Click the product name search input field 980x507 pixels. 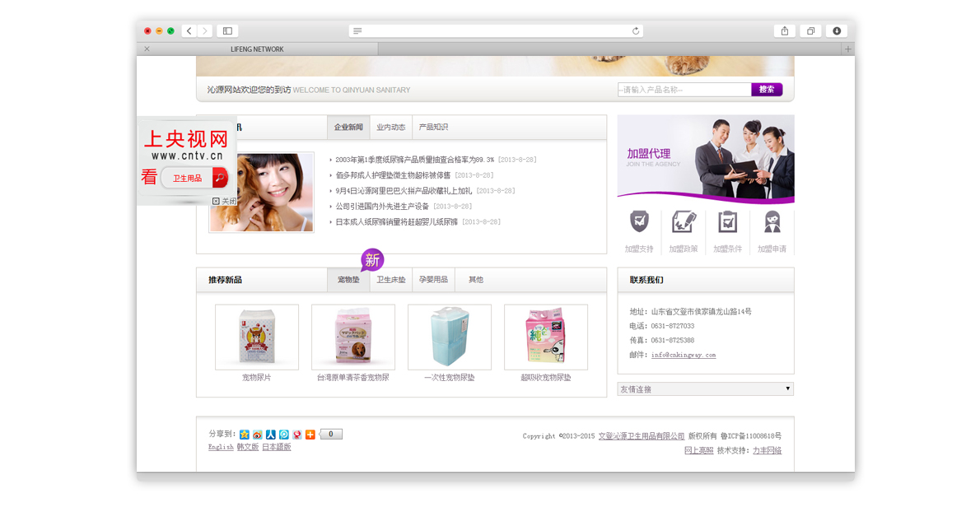[684, 90]
